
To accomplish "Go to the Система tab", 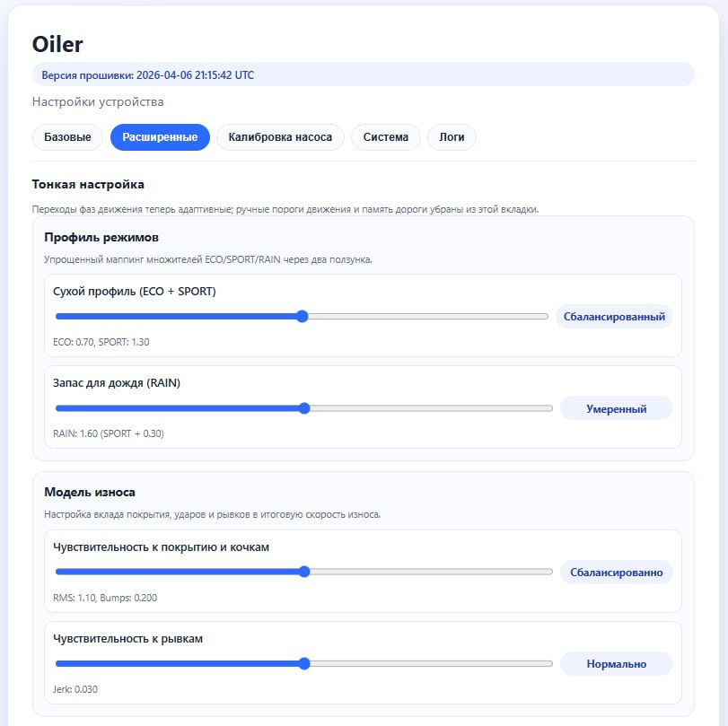I will (x=385, y=137).
